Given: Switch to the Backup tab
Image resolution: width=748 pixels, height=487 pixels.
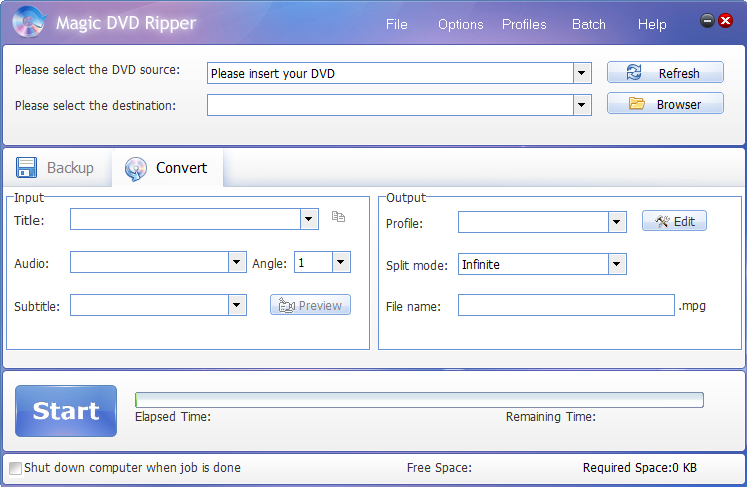Looking at the screenshot, I should coord(56,168).
